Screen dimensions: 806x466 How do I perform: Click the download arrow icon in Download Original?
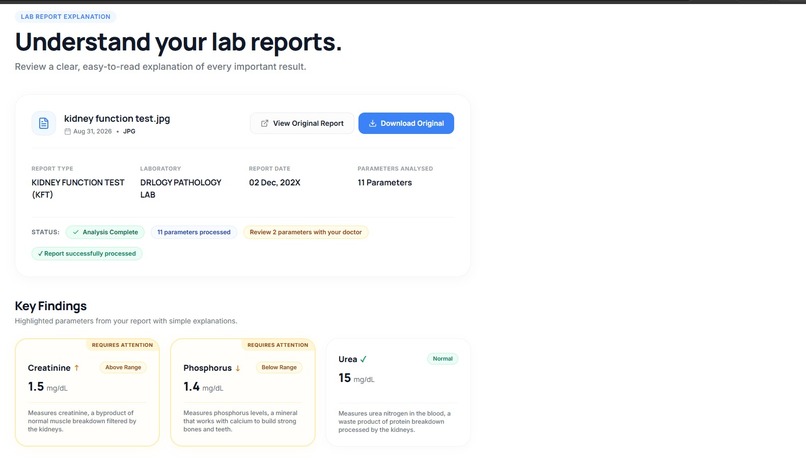click(373, 123)
